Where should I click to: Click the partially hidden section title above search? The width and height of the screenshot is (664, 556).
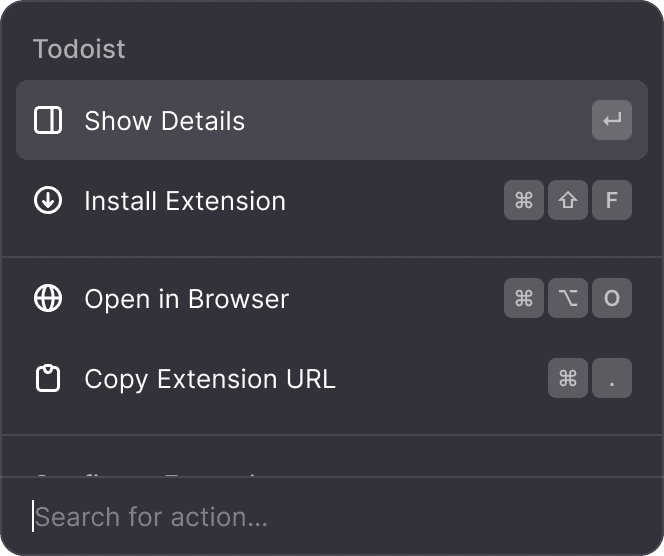click(150, 473)
